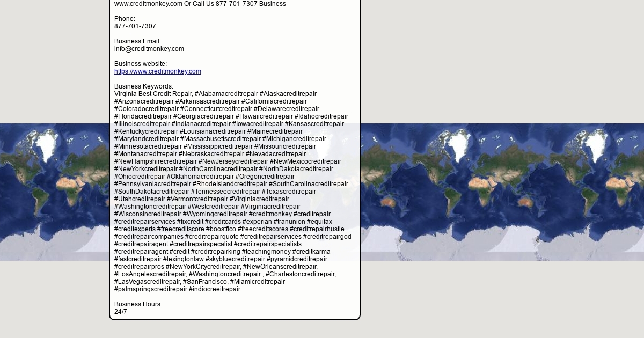Click the #experian keyword
Screen dimensions: 644x338
(257, 222)
